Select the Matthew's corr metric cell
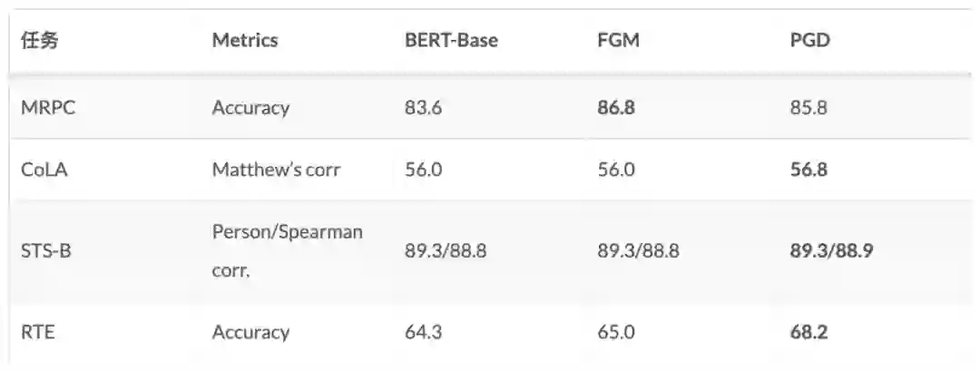 coord(276,170)
